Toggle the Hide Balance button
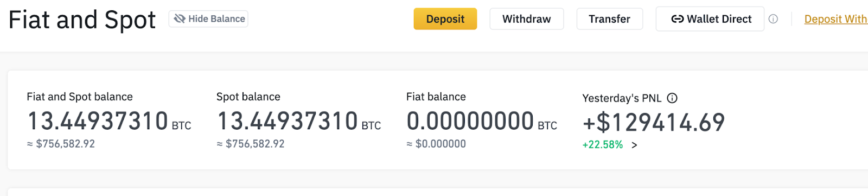Viewport: 868px width, 196px height. pyautogui.click(x=208, y=19)
